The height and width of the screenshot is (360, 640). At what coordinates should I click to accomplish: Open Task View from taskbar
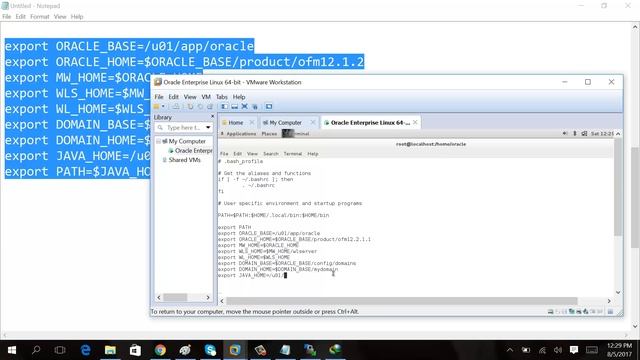(60, 350)
